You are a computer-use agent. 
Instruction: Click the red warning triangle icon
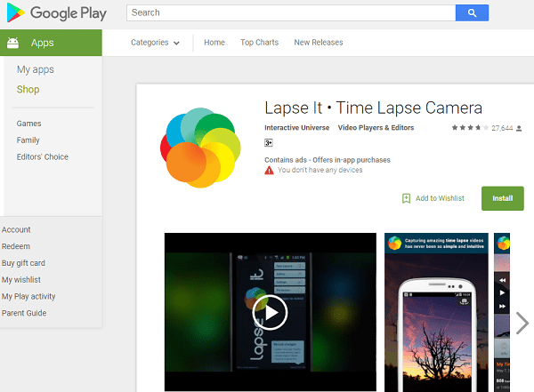point(269,170)
